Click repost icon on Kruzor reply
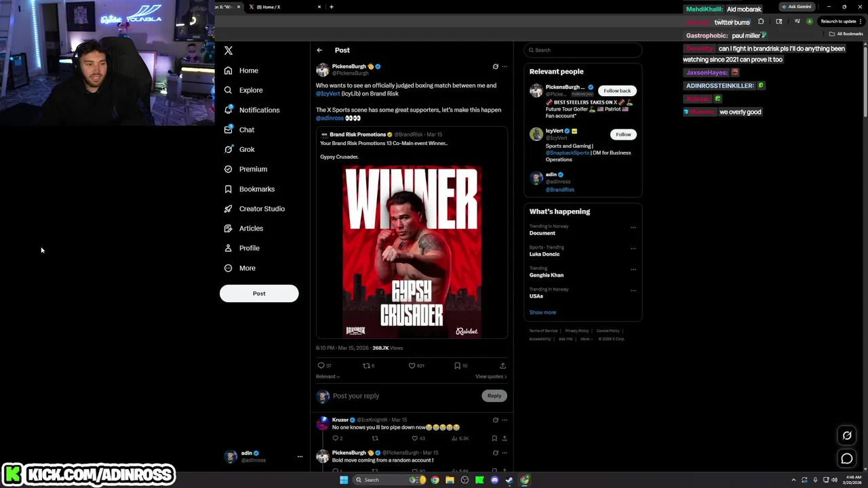Image resolution: width=868 pixels, height=488 pixels. point(375,439)
